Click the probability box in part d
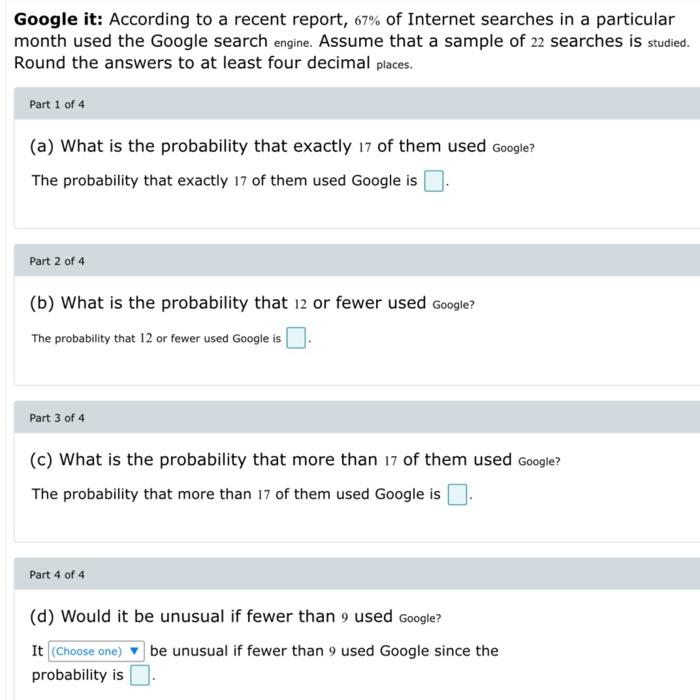The height and width of the screenshot is (700, 700). point(140,675)
